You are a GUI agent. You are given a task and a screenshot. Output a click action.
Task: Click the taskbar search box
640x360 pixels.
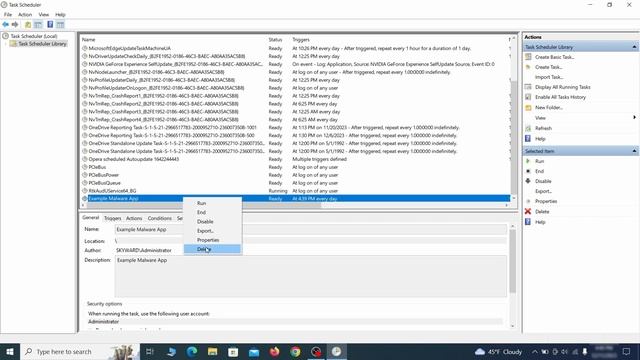tap(80, 351)
